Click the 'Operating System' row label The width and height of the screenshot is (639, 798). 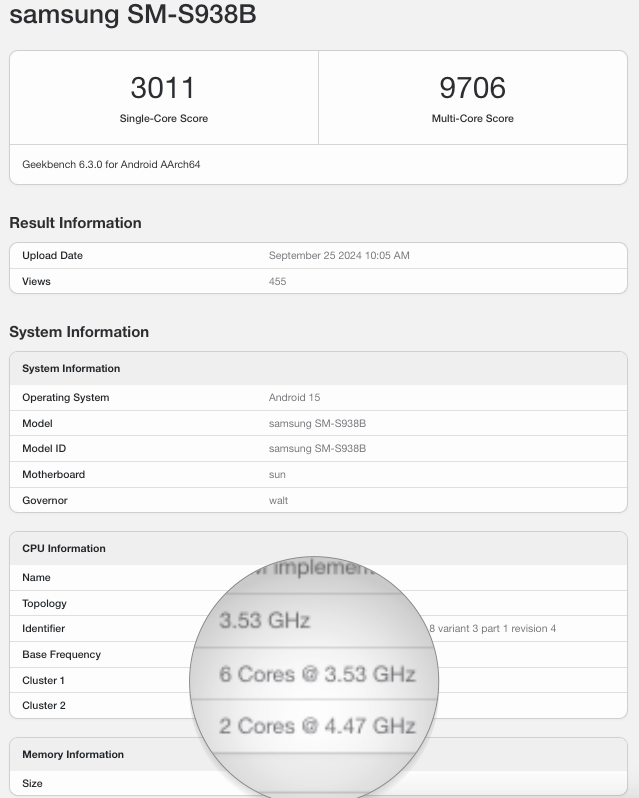66,397
